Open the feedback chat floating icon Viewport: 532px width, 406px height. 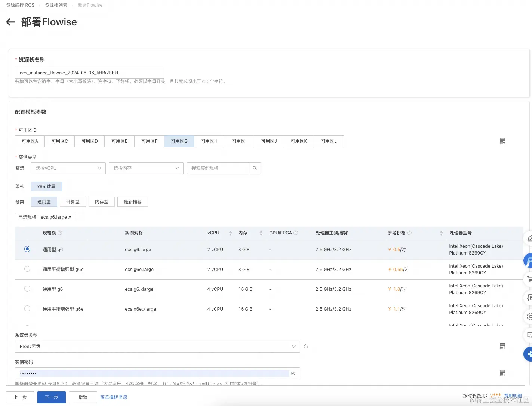(x=529, y=335)
